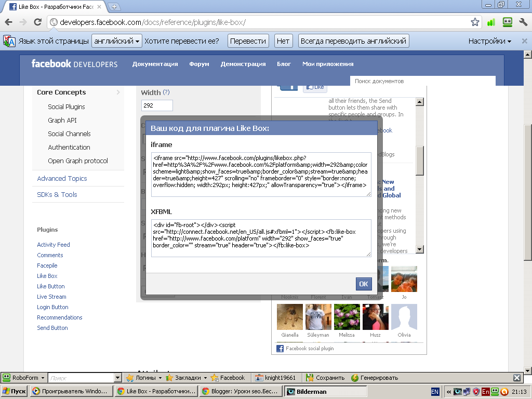Expand the Core Concepts section chevron
This screenshot has width=532, height=399.
(x=118, y=92)
